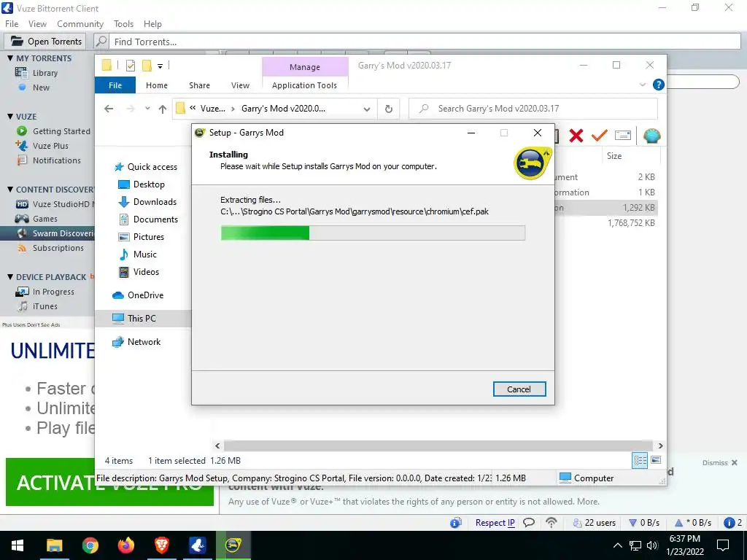
Task: Open Vuze Tools menu
Action: click(x=123, y=24)
